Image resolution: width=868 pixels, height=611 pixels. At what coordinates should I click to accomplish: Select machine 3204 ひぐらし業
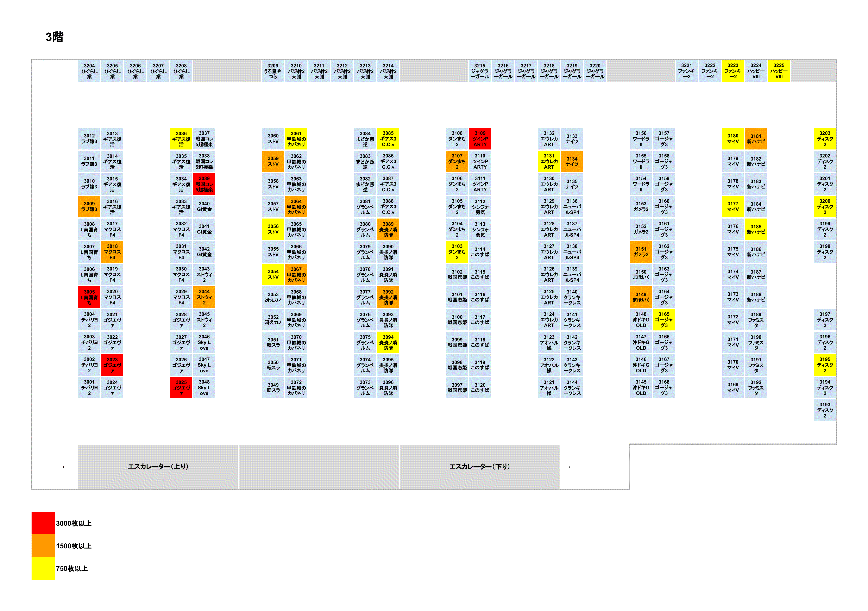tap(89, 71)
